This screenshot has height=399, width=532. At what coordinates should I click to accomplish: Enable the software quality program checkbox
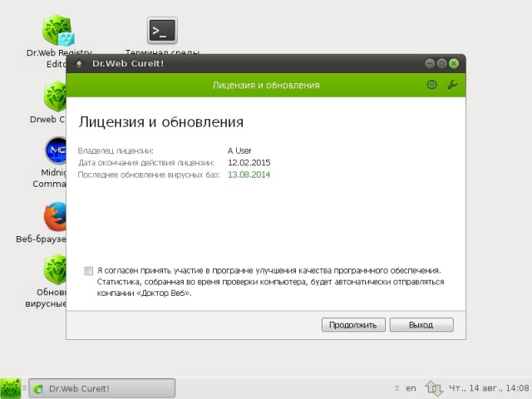coord(88,271)
